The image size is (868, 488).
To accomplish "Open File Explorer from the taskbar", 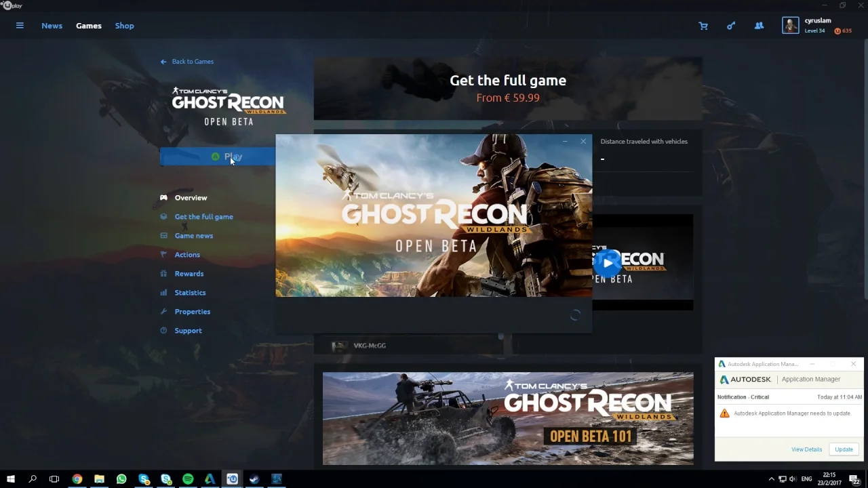I will point(99,479).
